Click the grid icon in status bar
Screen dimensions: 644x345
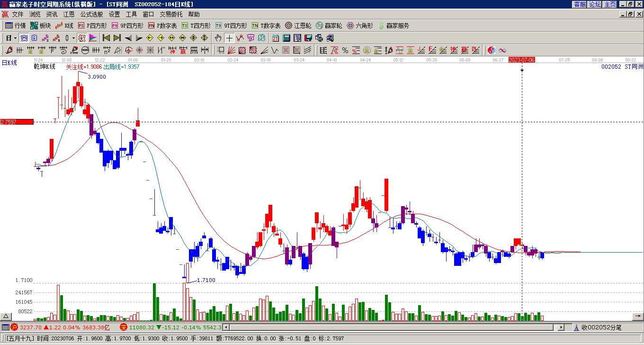tap(5, 327)
